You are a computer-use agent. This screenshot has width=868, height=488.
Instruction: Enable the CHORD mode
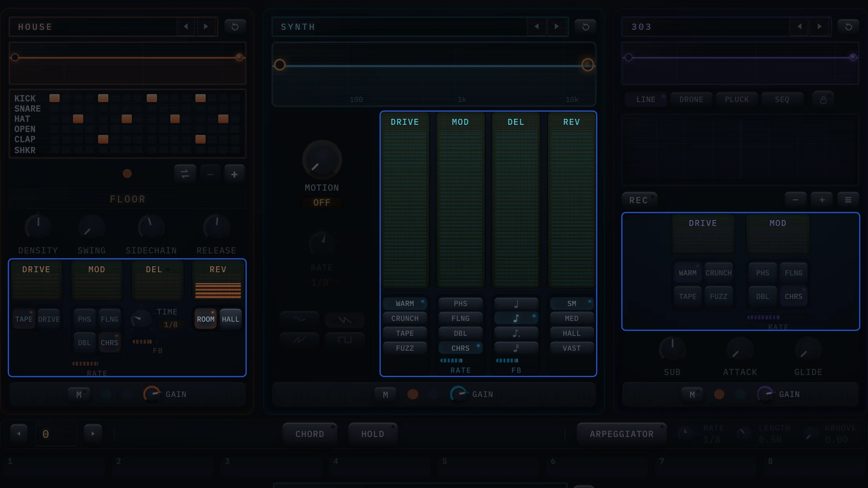pyautogui.click(x=310, y=434)
